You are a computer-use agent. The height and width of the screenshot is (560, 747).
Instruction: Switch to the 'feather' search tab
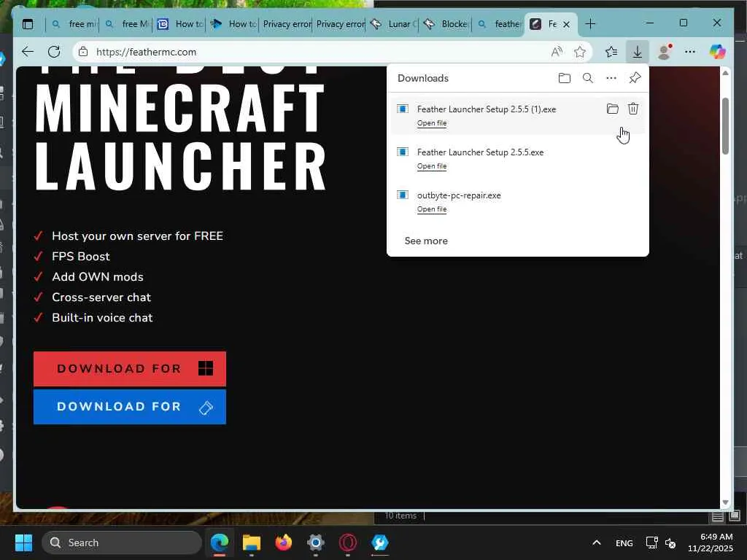click(x=498, y=24)
